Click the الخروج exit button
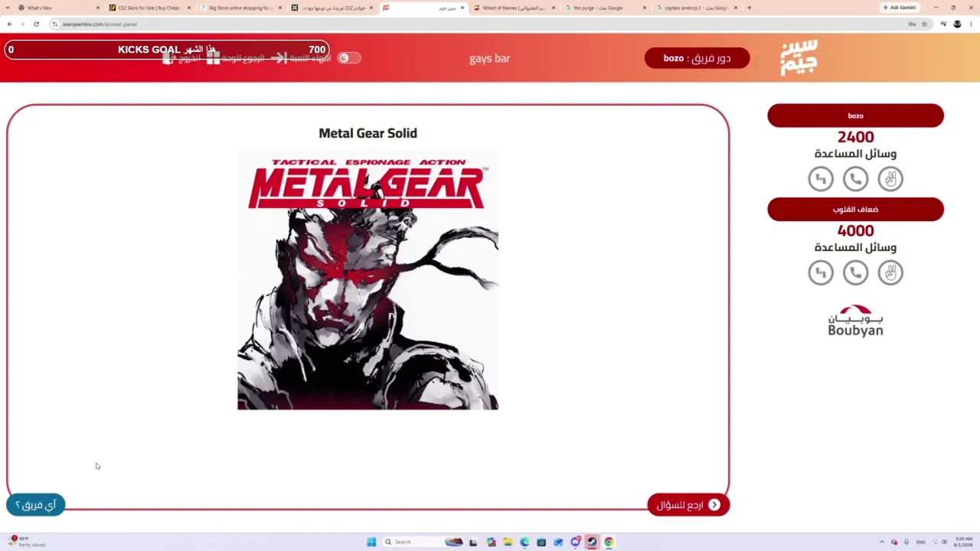 click(x=181, y=58)
